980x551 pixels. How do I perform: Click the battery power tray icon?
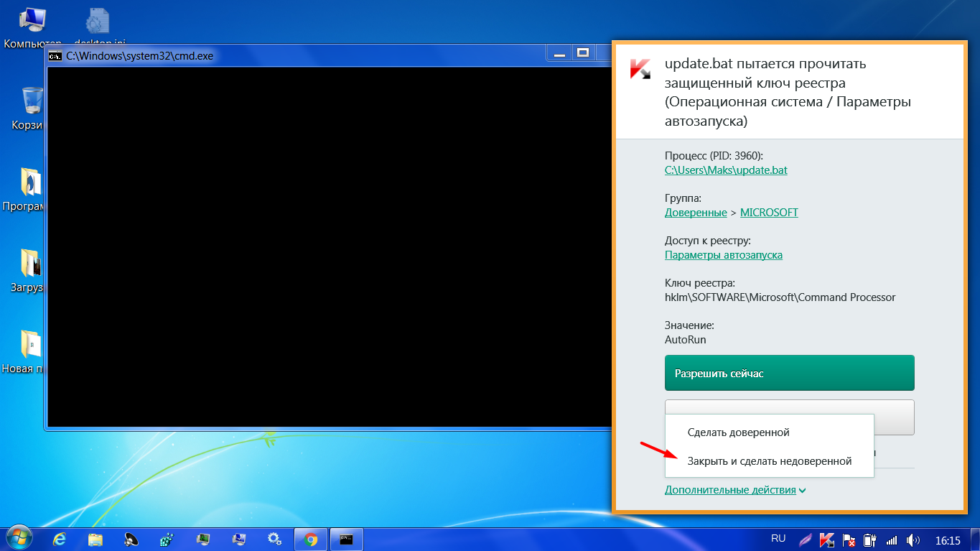(870, 540)
